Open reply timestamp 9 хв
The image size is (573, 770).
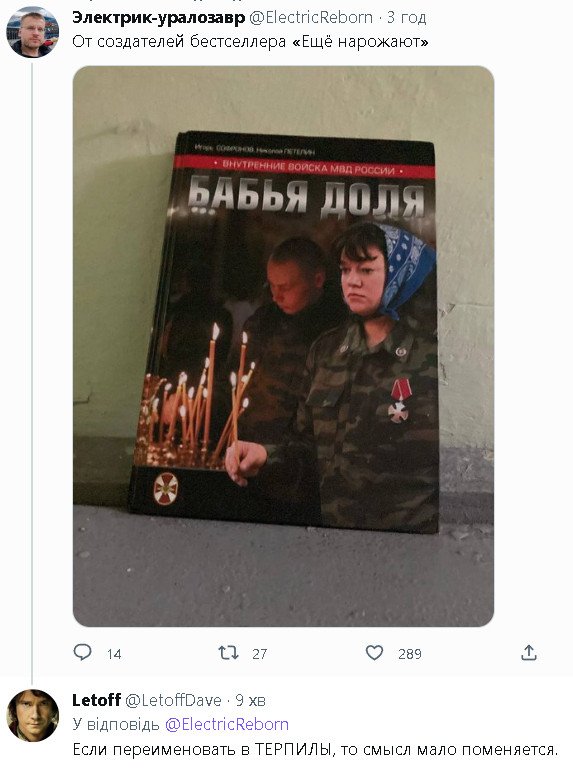250,700
